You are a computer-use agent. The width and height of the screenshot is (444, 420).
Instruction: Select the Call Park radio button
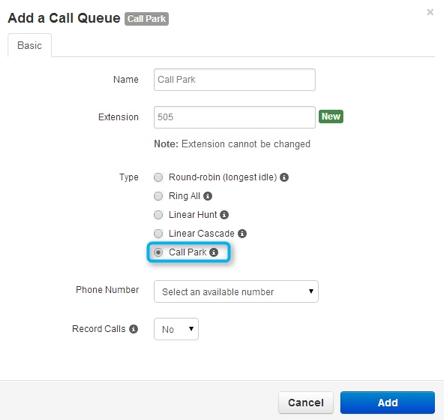158,252
